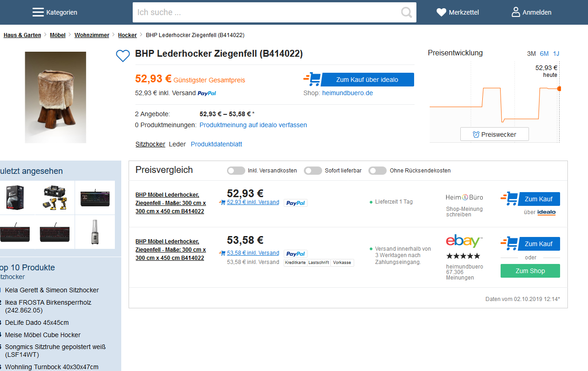This screenshot has height=371, width=588.
Task: Open the Kategorien hamburger menu icon
Action: [x=38, y=12]
